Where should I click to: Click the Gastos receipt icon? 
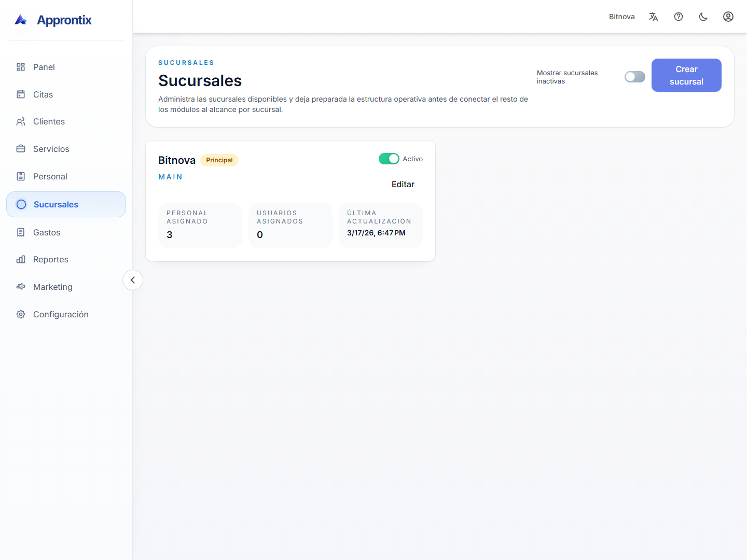tap(21, 232)
